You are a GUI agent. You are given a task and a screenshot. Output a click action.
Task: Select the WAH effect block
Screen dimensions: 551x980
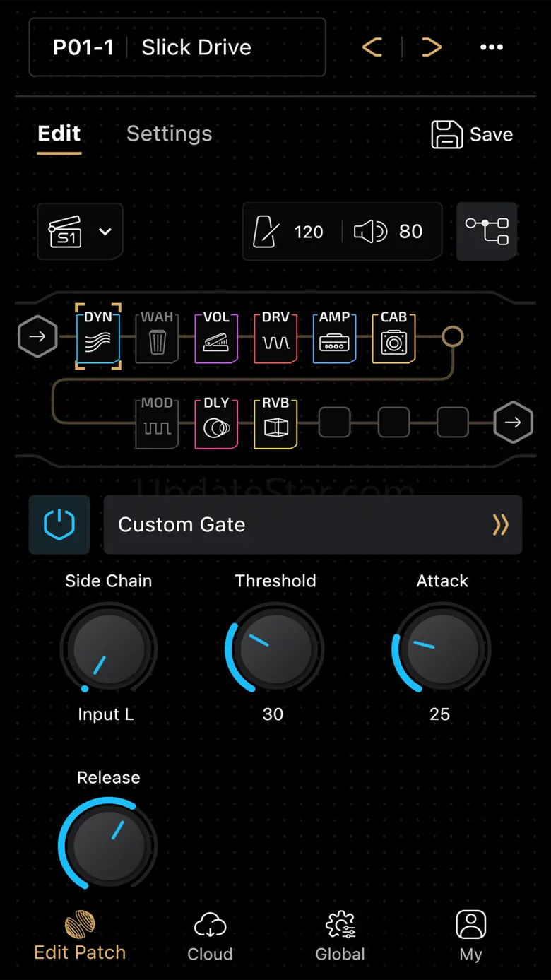(157, 337)
